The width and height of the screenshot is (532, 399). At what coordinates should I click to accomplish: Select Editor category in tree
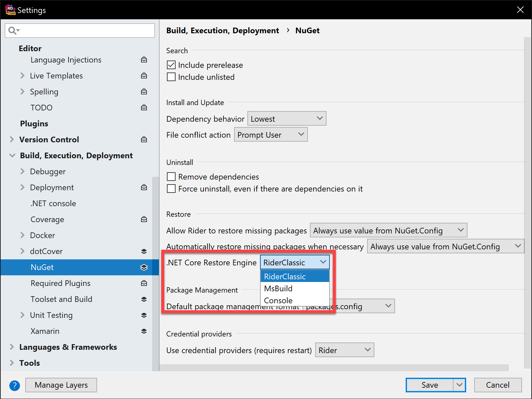pyautogui.click(x=30, y=49)
